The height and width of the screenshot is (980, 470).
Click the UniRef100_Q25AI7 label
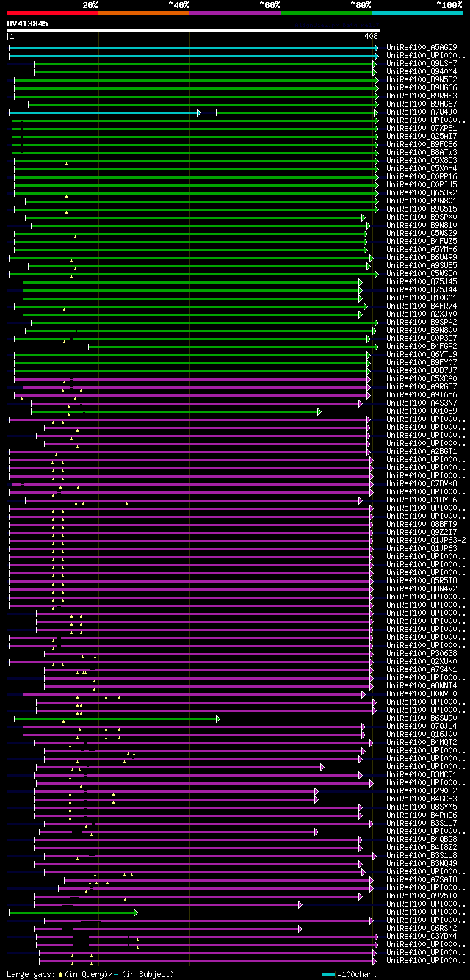[x=422, y=136]
